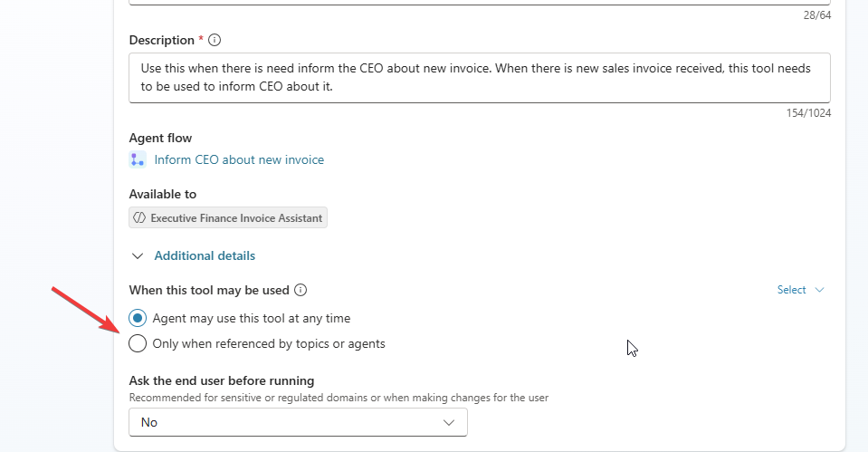Click the Executive Finance Invoice Assistant chip
This screenshot has width=868, height=452.
pos(228,217)
